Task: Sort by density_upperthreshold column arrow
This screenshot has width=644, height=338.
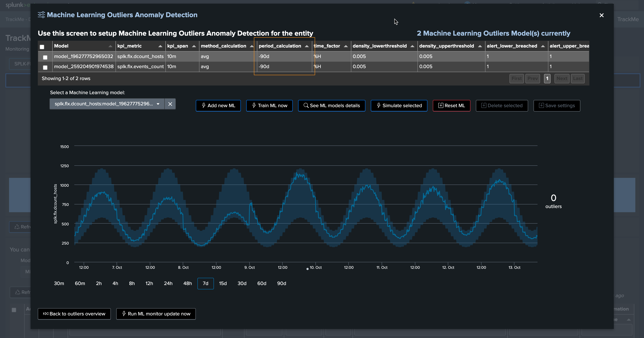Action: click(x=480, y=46)
